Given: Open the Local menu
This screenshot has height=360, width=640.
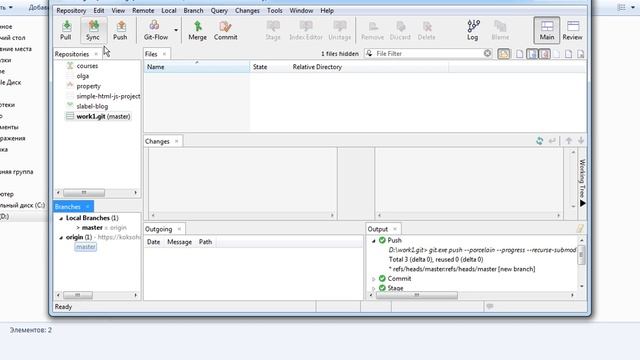Looking at the screenshot, I should tap(169, 11).
